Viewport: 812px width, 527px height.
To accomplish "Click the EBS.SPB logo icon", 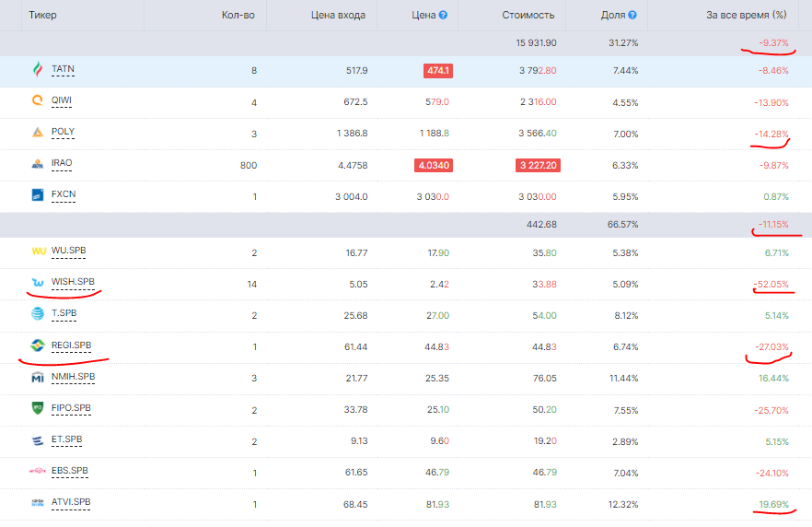I will pyautogui.click(x=37, y=471).
